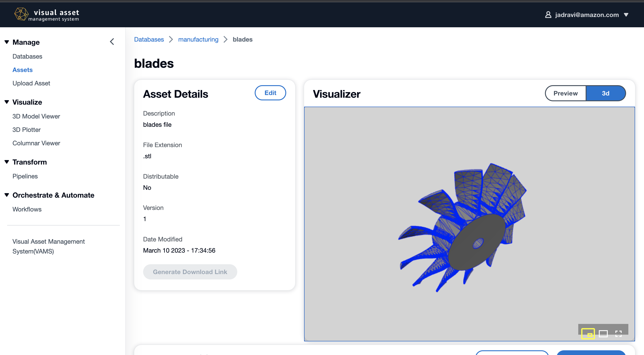Switch visualizer to 3d mode
This screenshot has height=355, width=644.
click(605, 93)
